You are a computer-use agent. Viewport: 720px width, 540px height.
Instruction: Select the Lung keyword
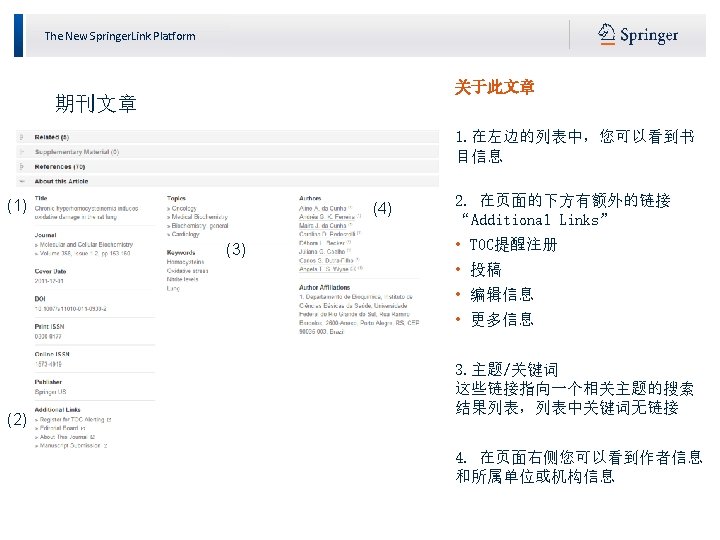(x=173, y=288)
